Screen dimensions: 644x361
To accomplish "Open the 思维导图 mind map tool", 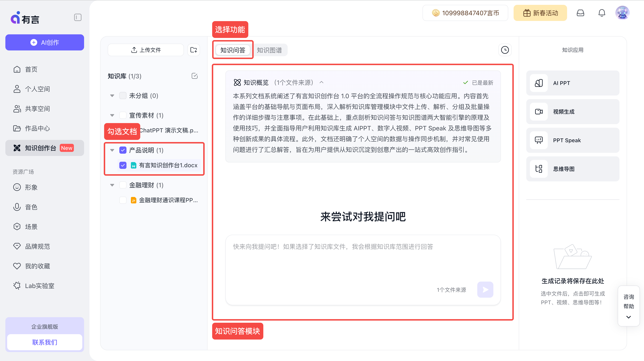I will [x=572, y=169].
